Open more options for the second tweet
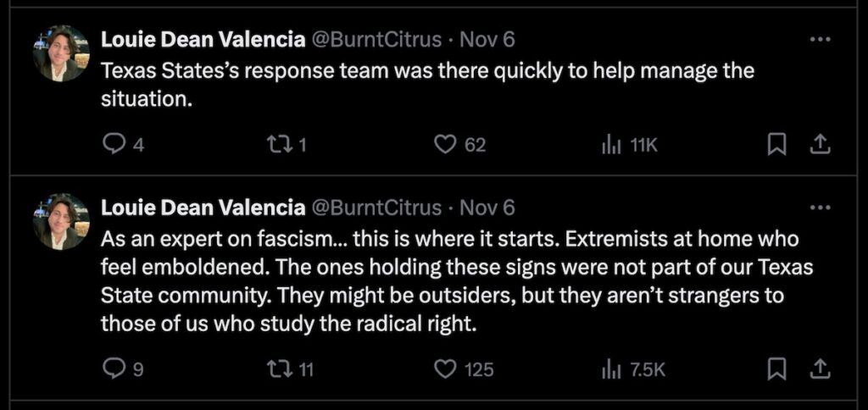The height and width of the screenshot is (410, 868). (x=819, y=208)
